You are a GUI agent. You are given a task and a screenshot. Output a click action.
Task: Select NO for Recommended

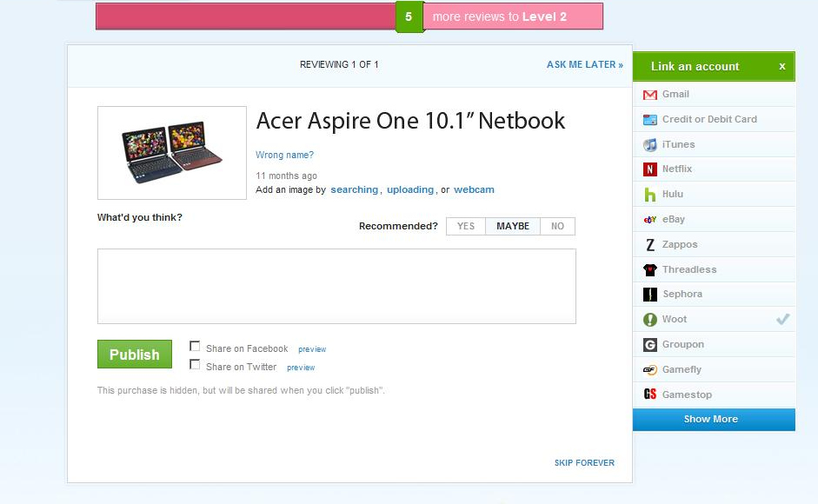(558, 227)
